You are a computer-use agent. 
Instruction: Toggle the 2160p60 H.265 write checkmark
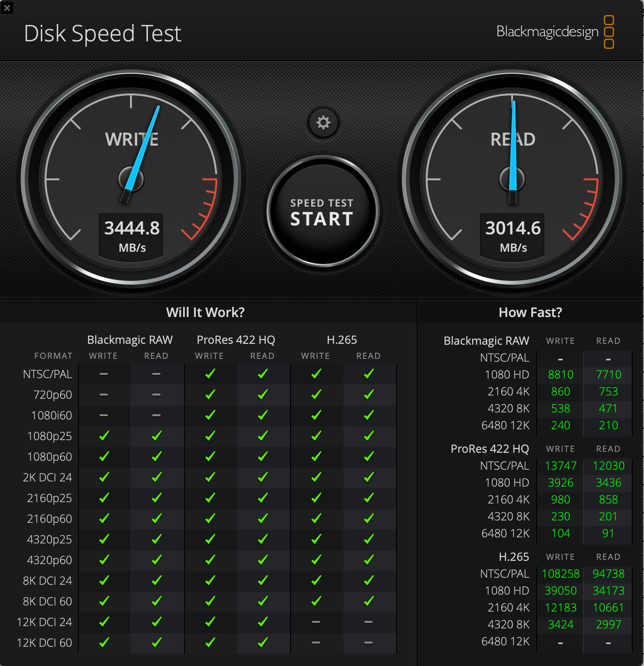click(315, 519)
